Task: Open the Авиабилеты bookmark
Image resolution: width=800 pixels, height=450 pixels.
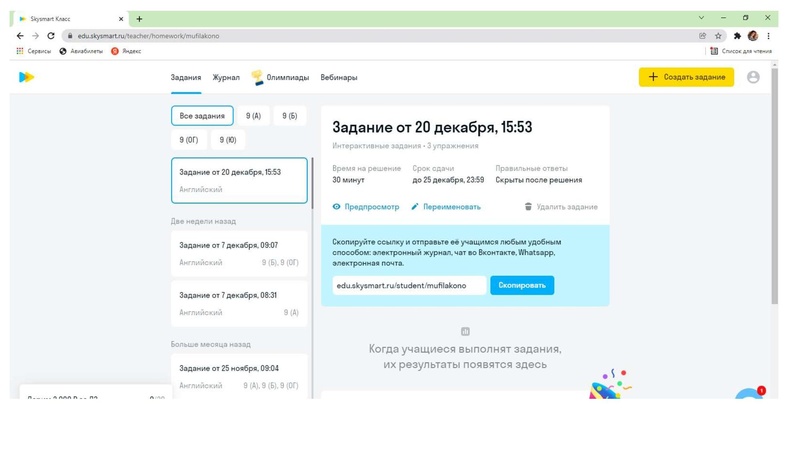Action: pos(81,51)
